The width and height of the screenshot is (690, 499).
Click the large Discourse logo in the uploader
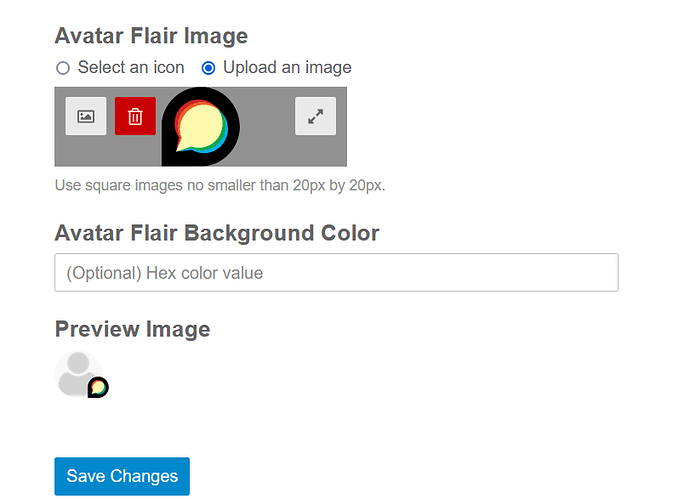tap(201, 127)
